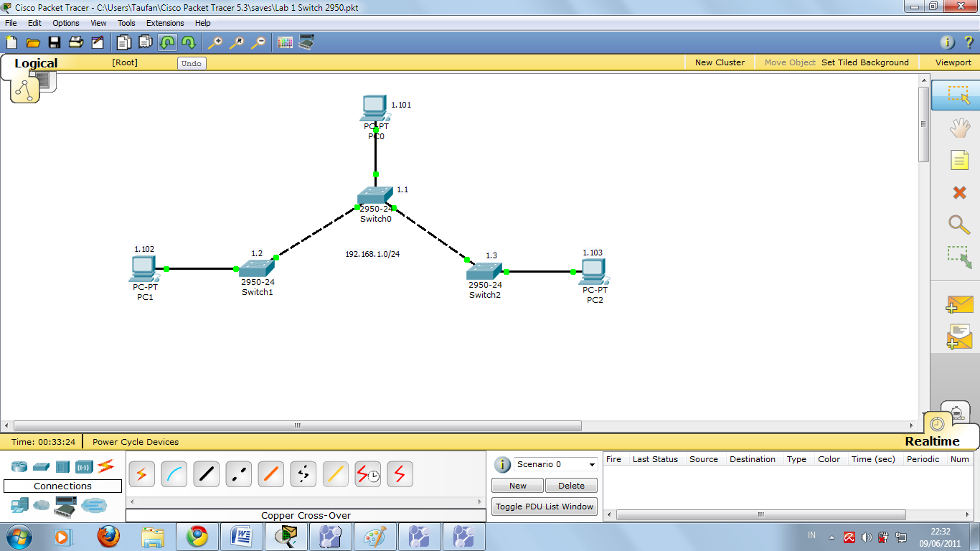The width and height of the screenshot is (980, 551).
Task: Select the Resize Shape tool
Action: pos(959,258)
